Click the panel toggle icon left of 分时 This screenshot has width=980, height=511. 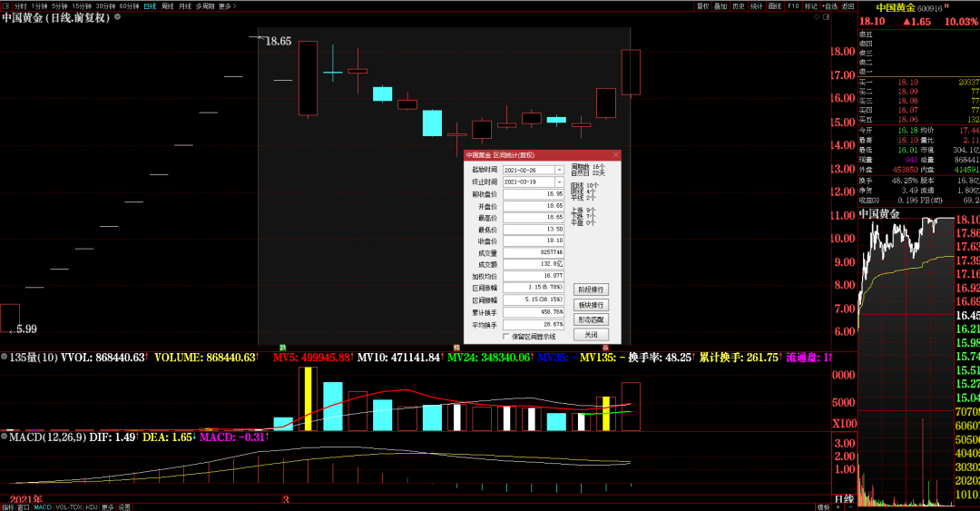[x=6, y=5]
